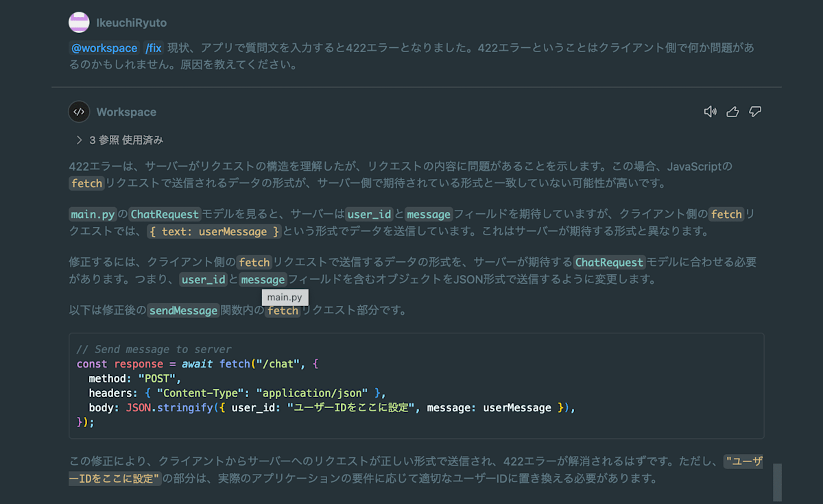Click the chat panel vertical scrollbar thumb
This screenshot has width=823, height=504.
pyautogui.click(x=777, y=483)
